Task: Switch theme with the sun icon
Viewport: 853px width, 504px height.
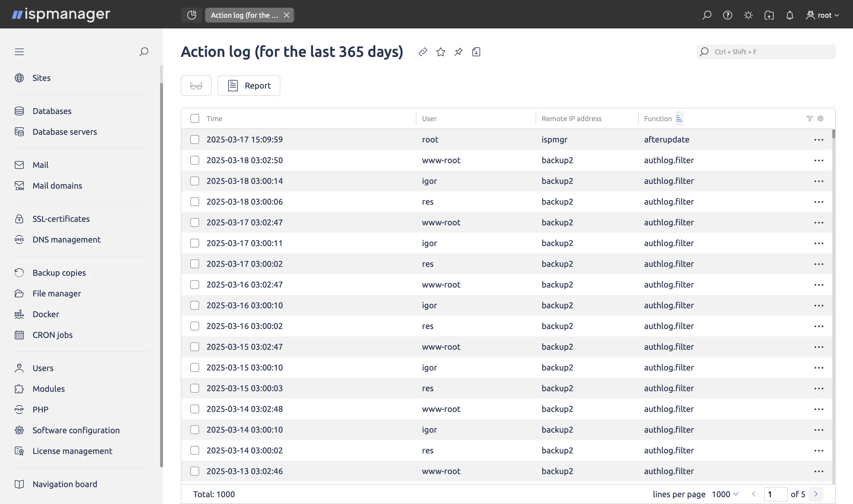Action: point(748,15)
